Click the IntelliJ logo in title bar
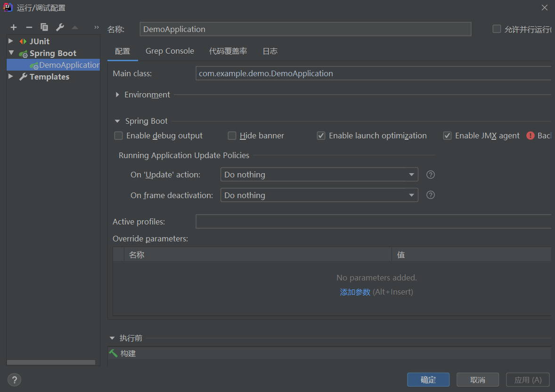 8,8
